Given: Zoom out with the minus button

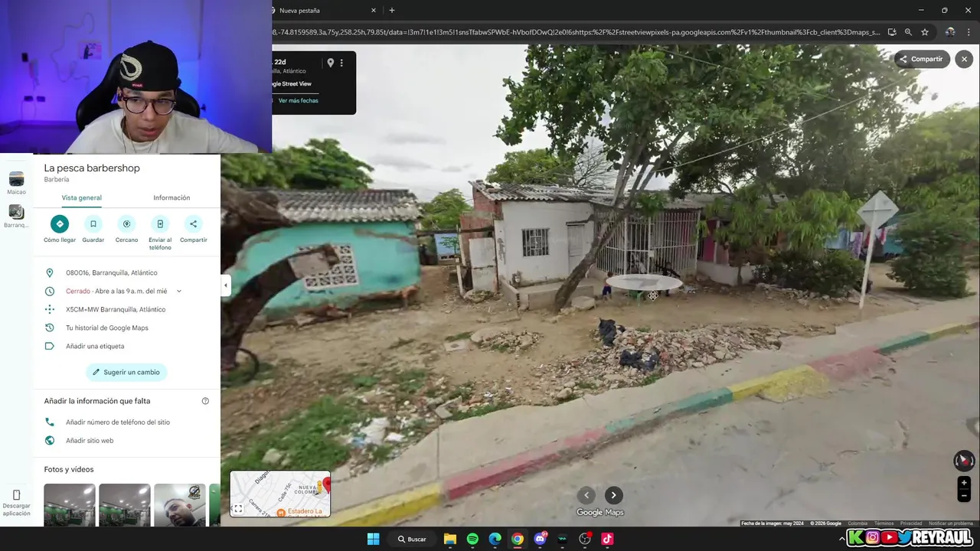Looking at the screenshot, I should [964, 496].
